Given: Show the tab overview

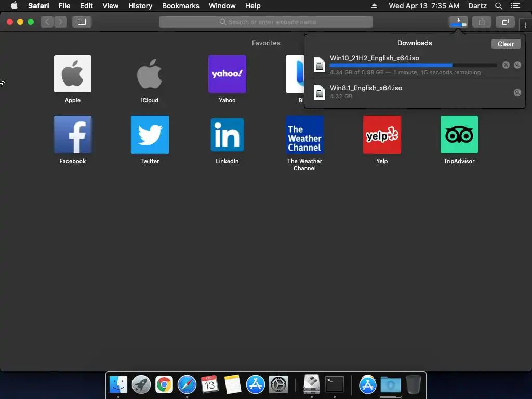Looking at the screenshot, I should pyautogui.click(x=505, y=22).
